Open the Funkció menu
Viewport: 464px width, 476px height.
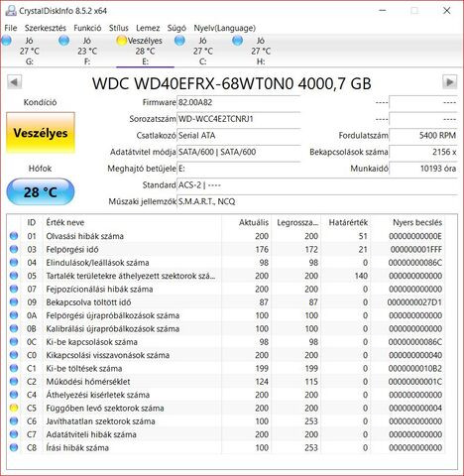tap(87, 28)
